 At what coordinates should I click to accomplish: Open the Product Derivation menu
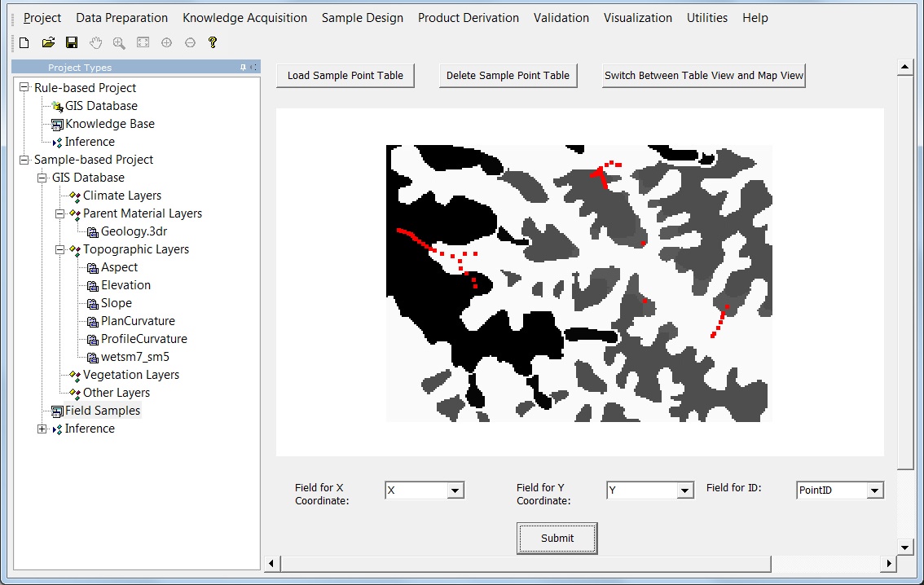coord(469,18)
